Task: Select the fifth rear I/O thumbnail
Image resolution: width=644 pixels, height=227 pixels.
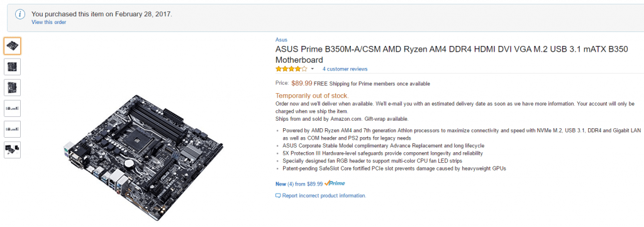Action: (x=13, y=129)
